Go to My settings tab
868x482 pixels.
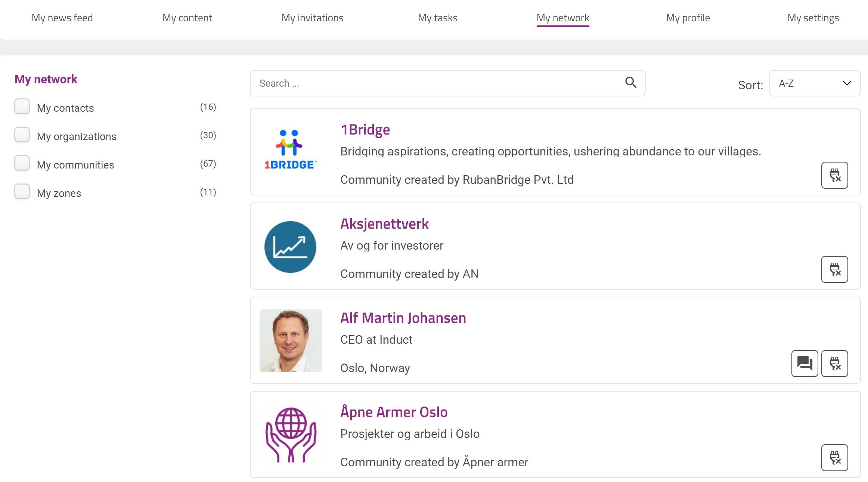point(813,18)
